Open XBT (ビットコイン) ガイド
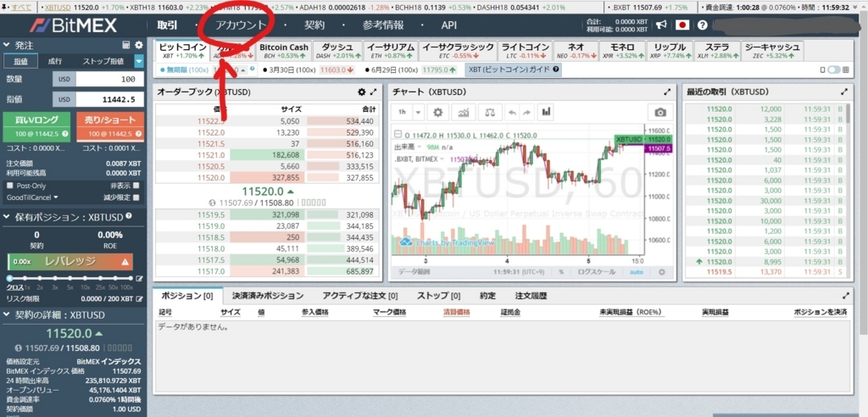This screenshot has height=417, width=868. [513, 69]
